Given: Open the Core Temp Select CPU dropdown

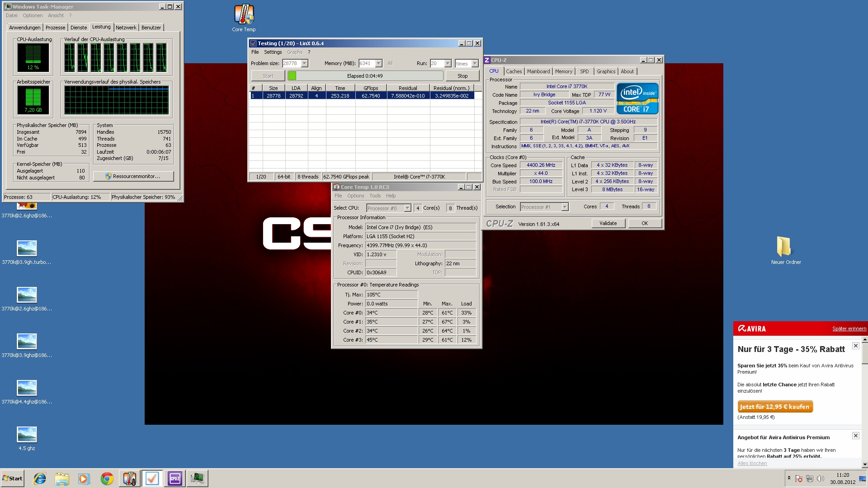Looking at the screenshot, I should click(407, 208).
